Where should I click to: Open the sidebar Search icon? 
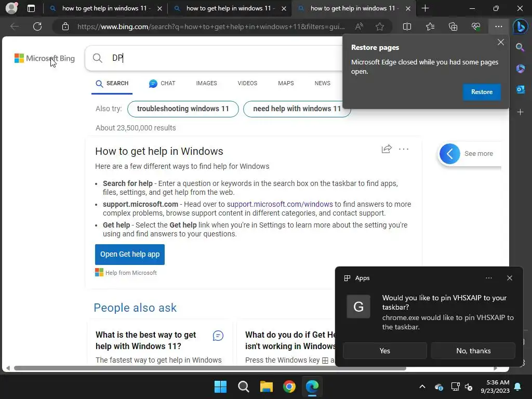pos(520,47)
